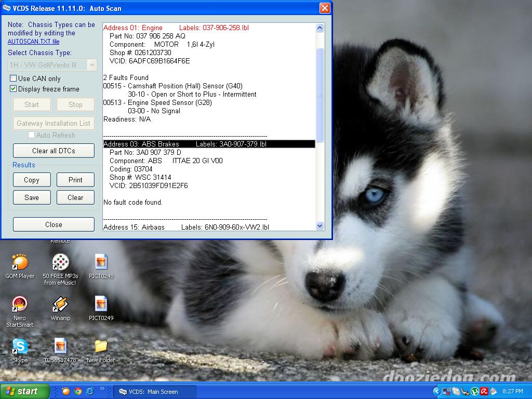Expand hidden system tray icons arrow
Viewport: 532px width, 399px height.
tap(436, 391)
